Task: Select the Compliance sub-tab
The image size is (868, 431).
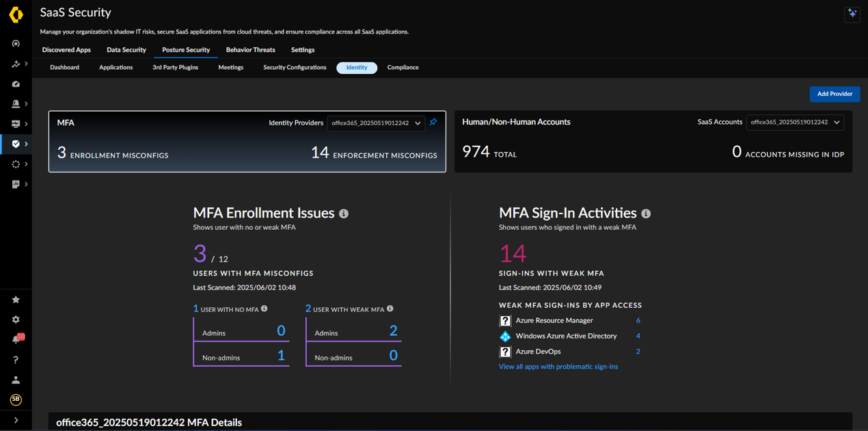Action: 403,68
